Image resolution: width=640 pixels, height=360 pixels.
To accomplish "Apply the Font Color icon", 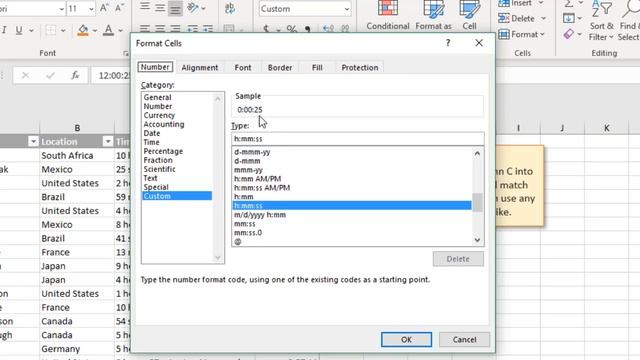I will [108, 31].
